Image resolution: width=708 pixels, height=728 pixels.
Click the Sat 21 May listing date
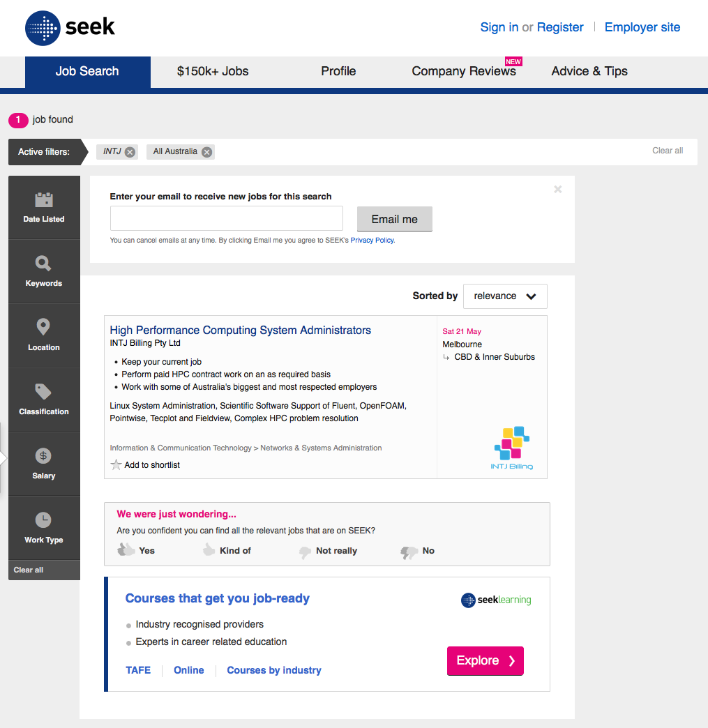(x=461, y=331)
